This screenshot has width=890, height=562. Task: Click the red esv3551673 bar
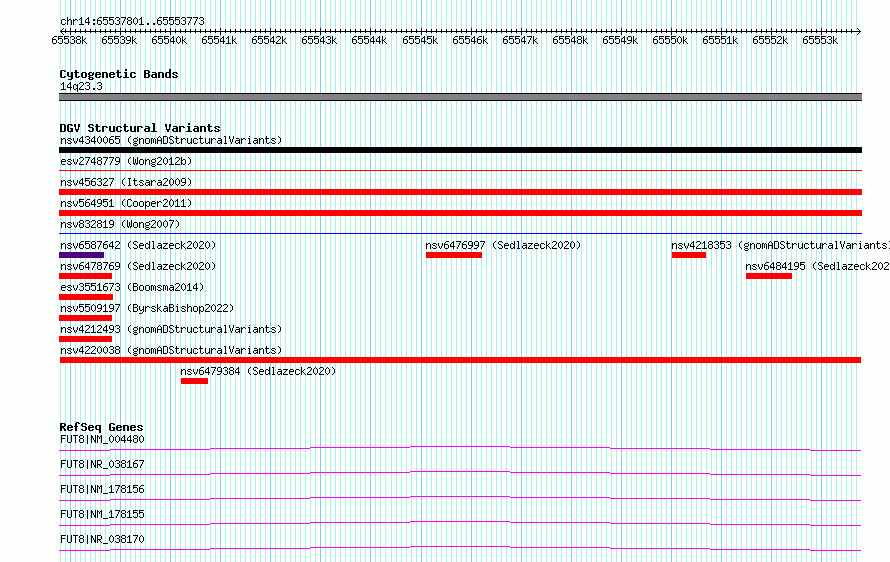click(x=86, y=297)
